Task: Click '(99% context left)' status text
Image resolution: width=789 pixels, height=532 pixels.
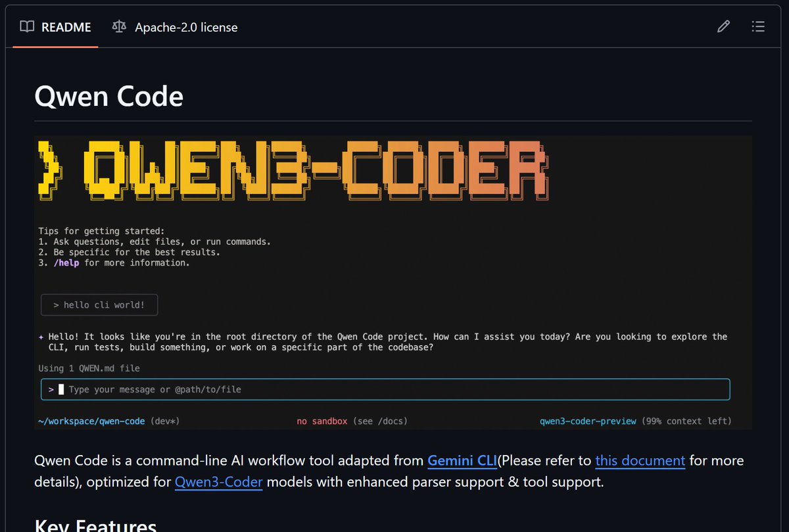Action: coord(686,421)
